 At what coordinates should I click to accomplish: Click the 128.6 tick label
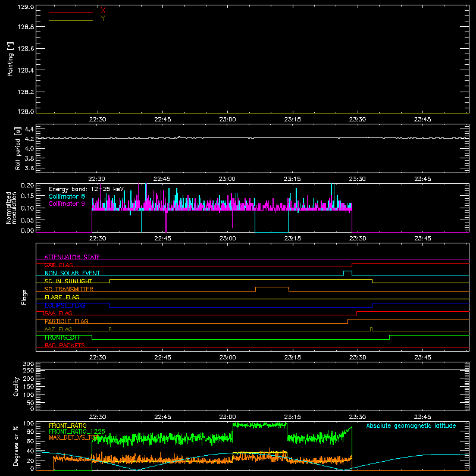[26, 49]
